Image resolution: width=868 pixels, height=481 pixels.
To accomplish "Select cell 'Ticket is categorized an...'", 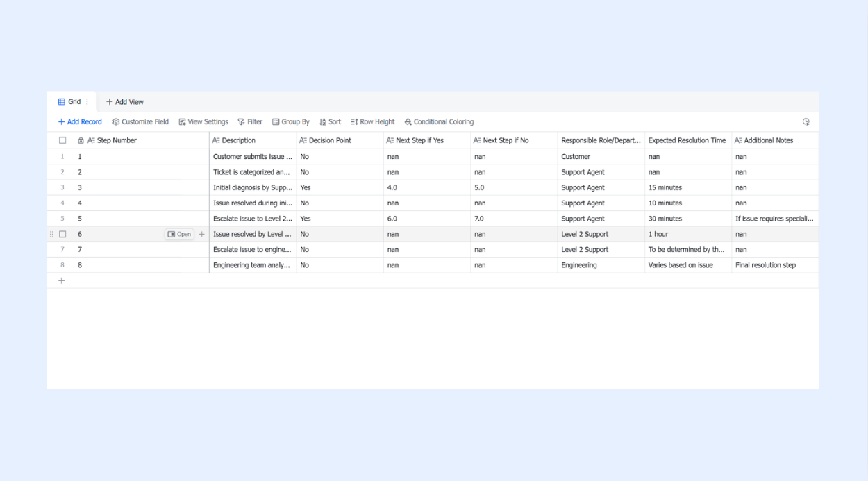I will coord(253,172).
